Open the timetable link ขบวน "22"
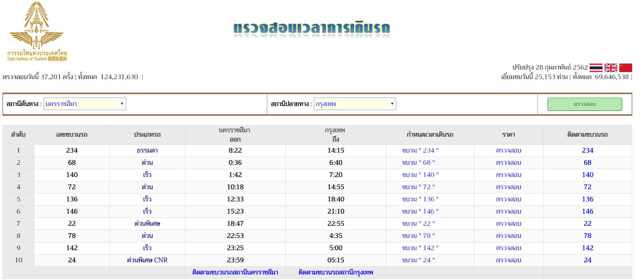The width and height of the screenshot is (644, 280). [418, 223]
